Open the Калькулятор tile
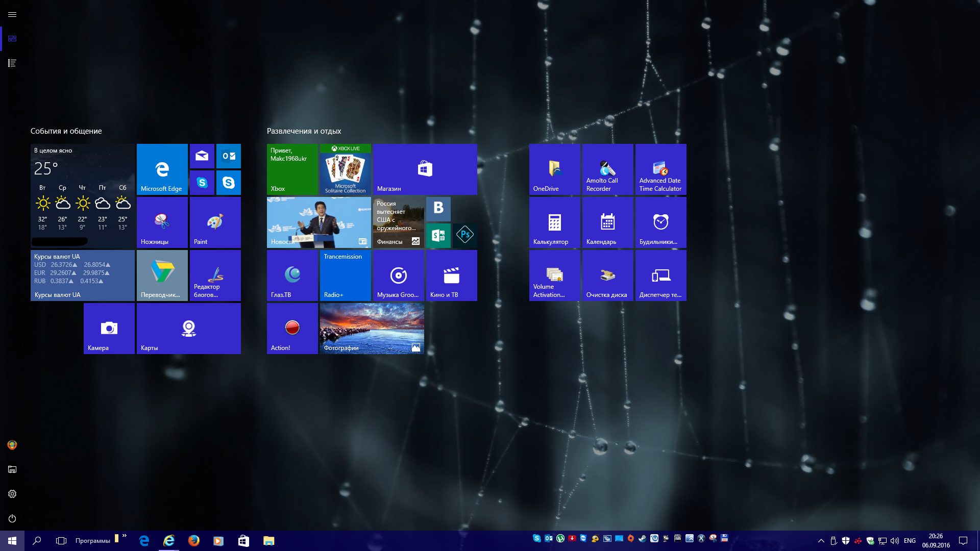 pos(554,222)
